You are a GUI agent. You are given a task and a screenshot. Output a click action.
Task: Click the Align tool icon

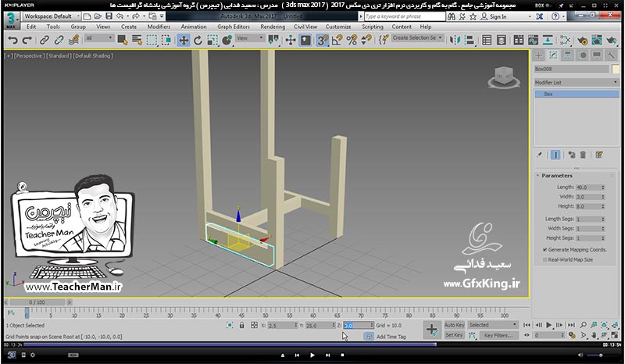tap(470, 40)
